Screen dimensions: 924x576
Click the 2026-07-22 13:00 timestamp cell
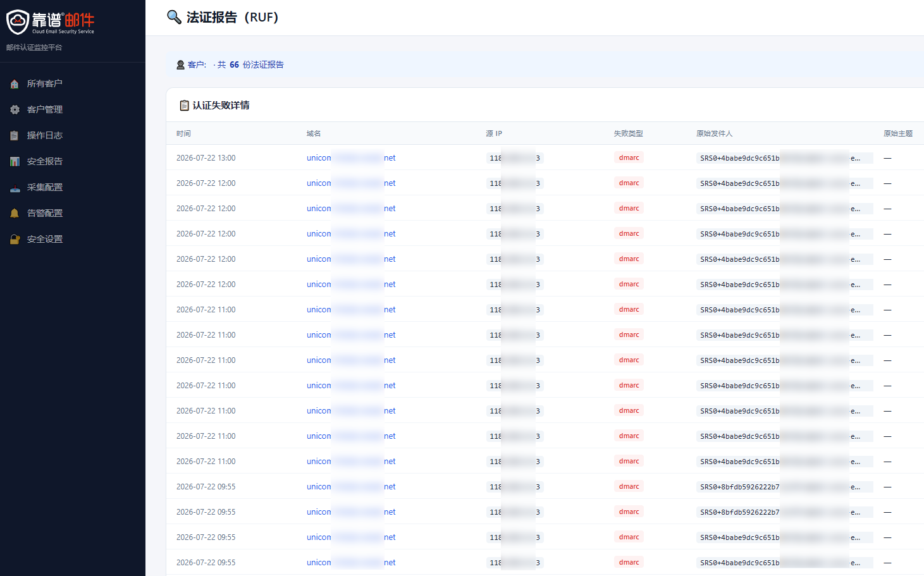click(x=206, y=158)
